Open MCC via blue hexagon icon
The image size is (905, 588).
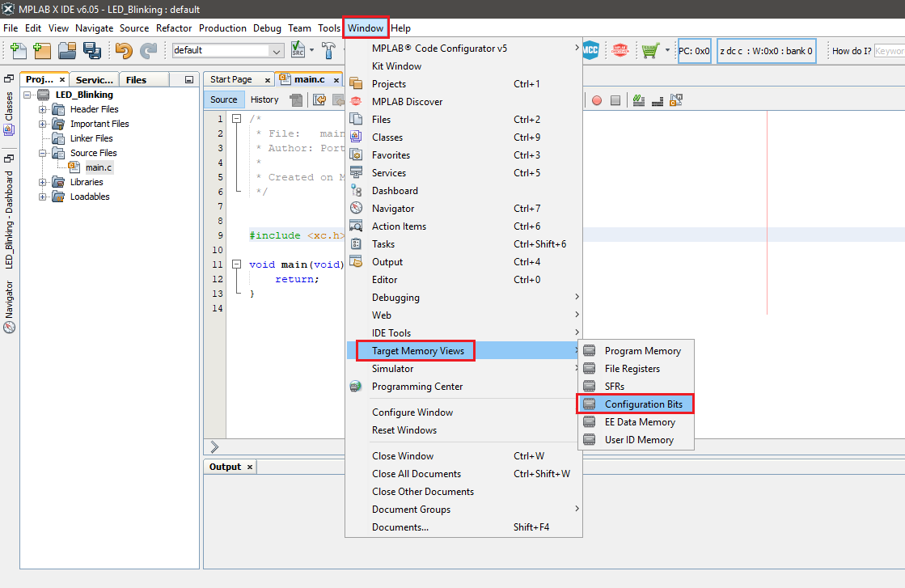pyautogui.click(x=590, y=50)
